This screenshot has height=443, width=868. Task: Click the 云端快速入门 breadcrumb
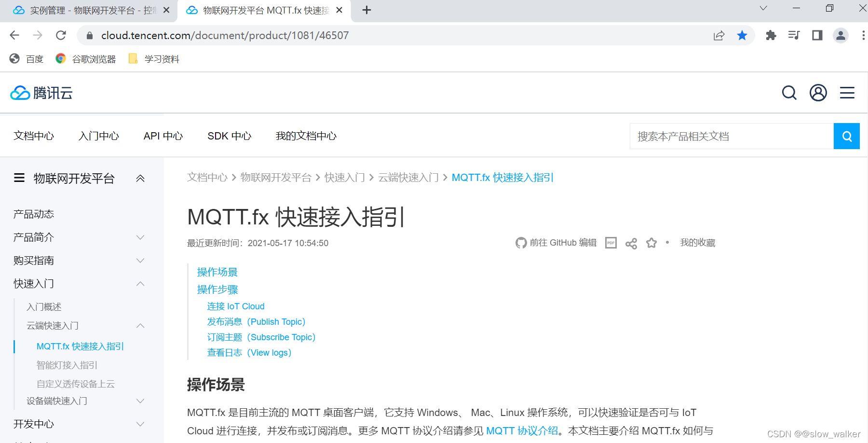coord(408,178)
